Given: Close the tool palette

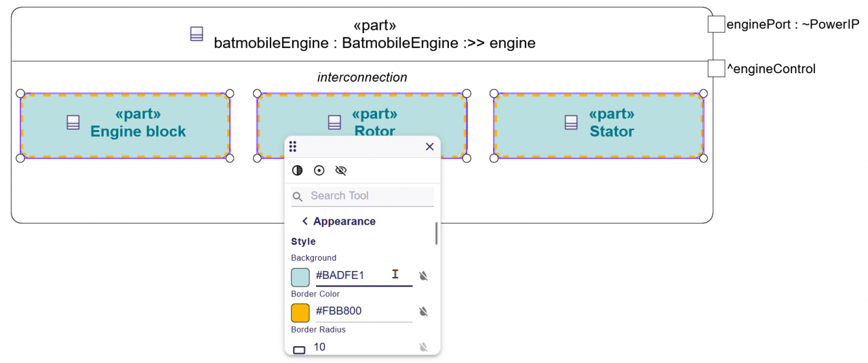Looking at the screenshot, I should coord(429,147).
